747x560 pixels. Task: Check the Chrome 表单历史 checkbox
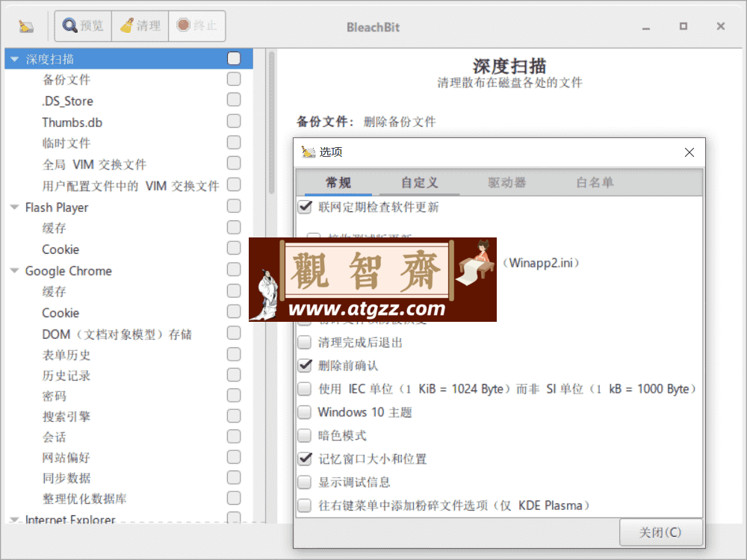[x=234, y=354]
